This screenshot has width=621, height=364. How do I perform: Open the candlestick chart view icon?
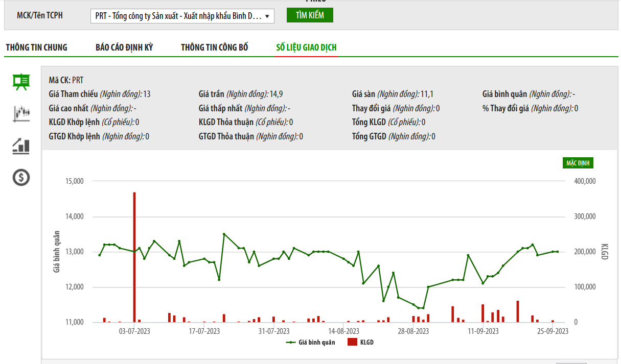click(21, 113)
